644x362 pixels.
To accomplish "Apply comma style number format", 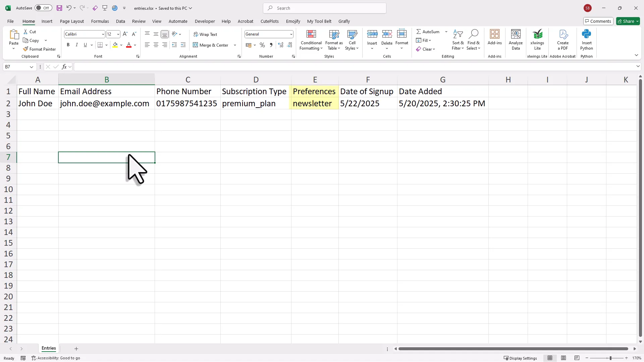I will click(271, 45).
